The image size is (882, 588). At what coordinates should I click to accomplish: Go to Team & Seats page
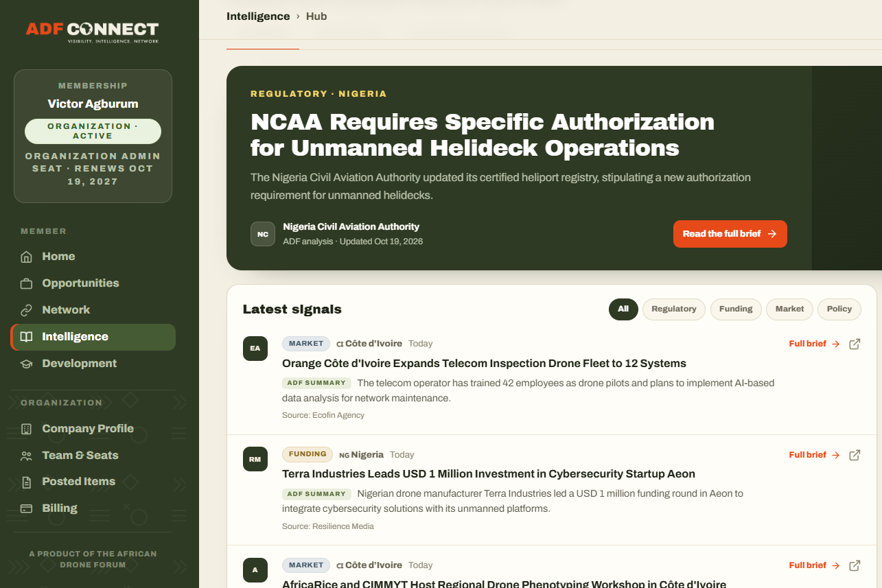tap(93, 456)
